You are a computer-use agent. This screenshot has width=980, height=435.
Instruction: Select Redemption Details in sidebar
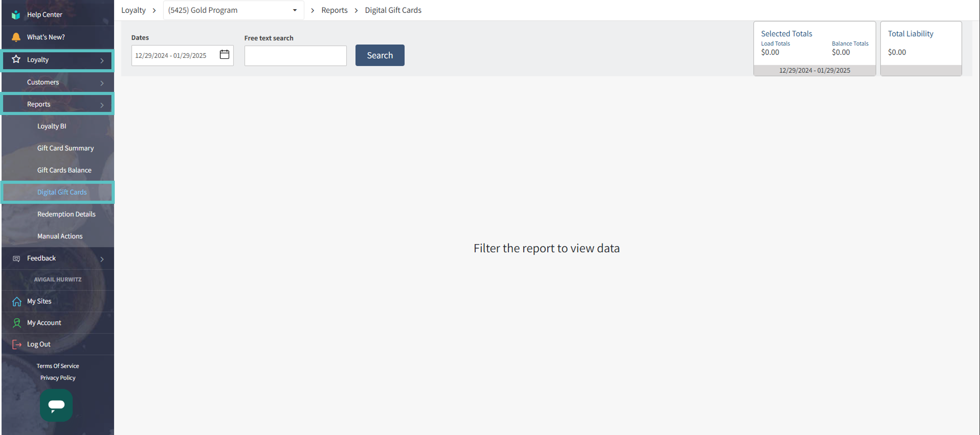[66, 214]
